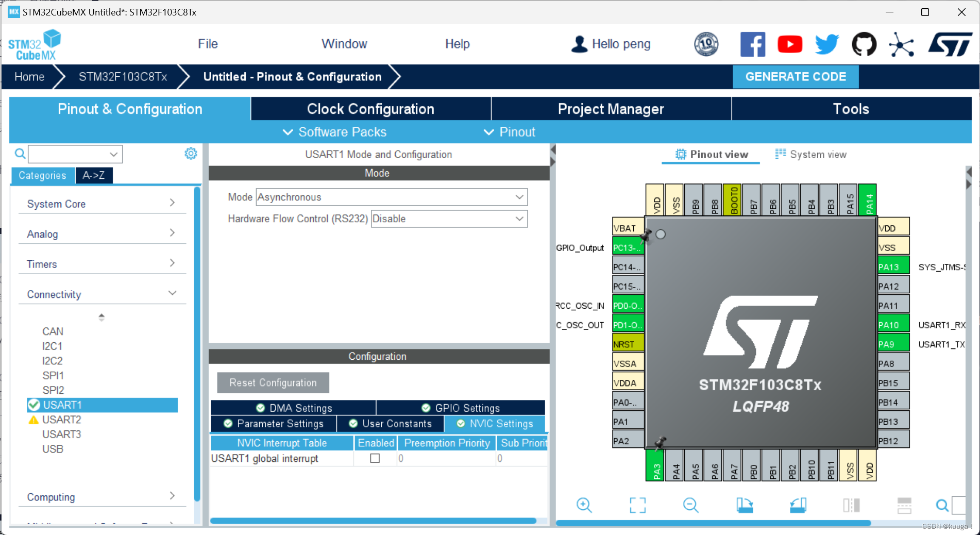Viewport: 980px width, 535px height.
Task: Expand the Computing category
Action: (102, 497)
